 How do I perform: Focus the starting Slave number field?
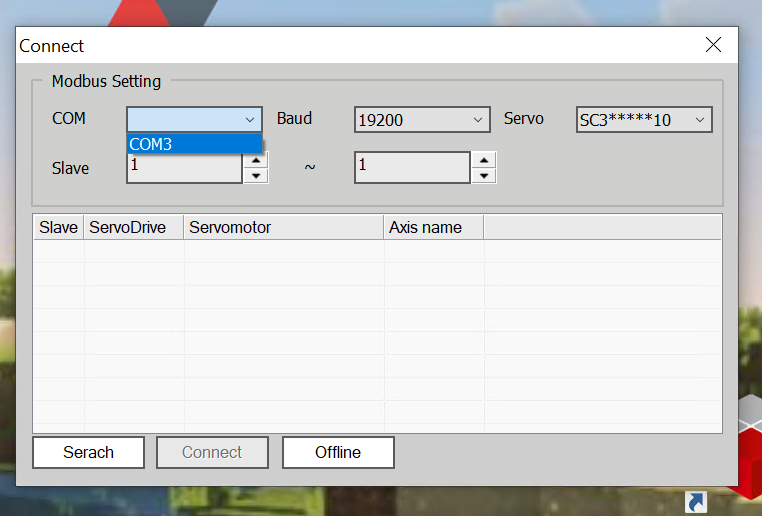tap(184, 169)
